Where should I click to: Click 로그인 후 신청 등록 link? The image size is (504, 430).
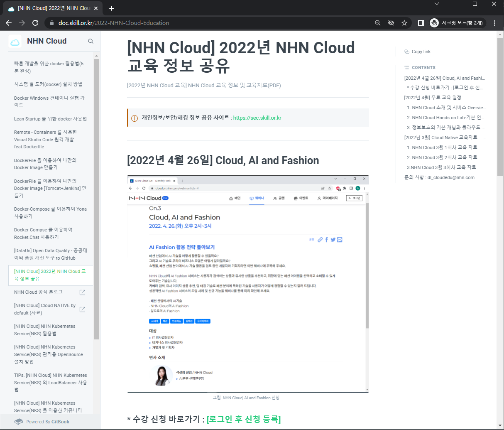(x=244, y=419)
